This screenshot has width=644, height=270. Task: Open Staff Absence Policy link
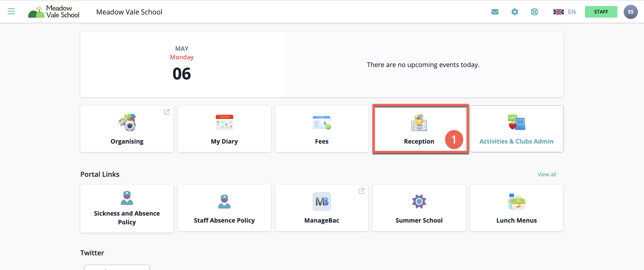tap(224, 208)
